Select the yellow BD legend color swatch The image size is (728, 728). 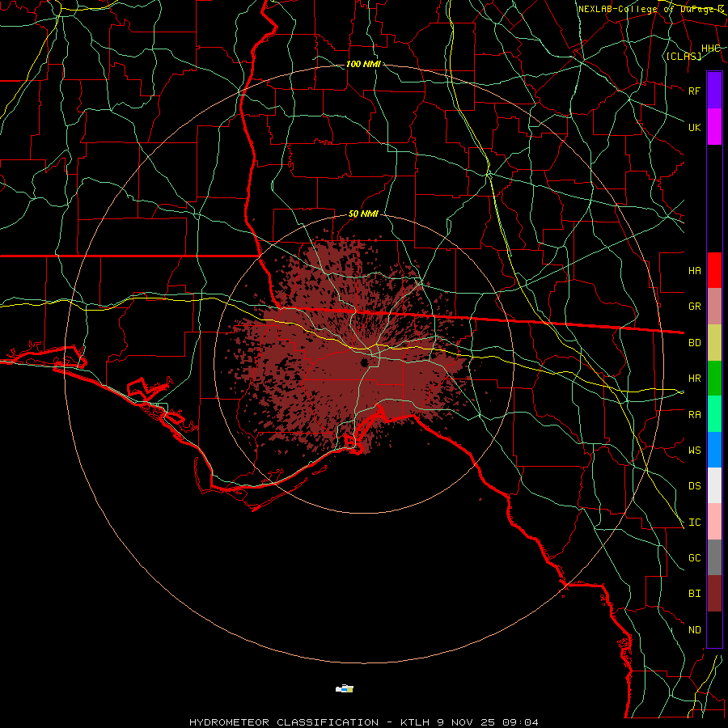(x=714, y=342)
